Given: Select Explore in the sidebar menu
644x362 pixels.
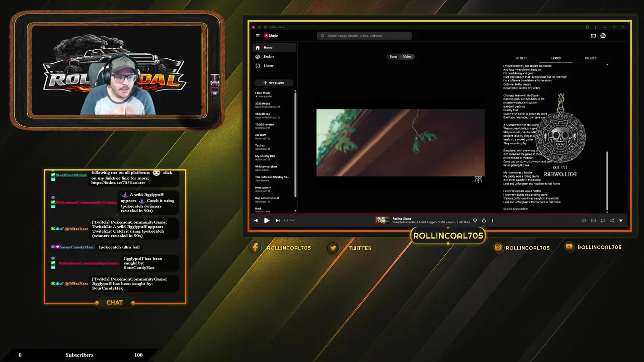Looking at the screenshot, I should pyautogui.click(x=274, y=57).
